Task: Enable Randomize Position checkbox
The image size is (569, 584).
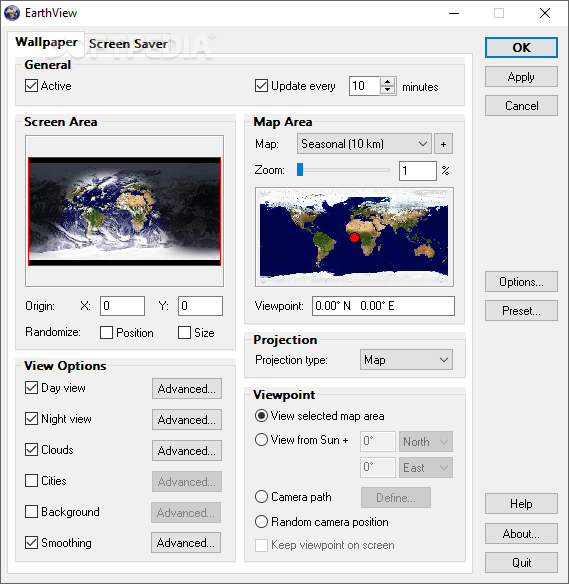Action: [106, 333]
